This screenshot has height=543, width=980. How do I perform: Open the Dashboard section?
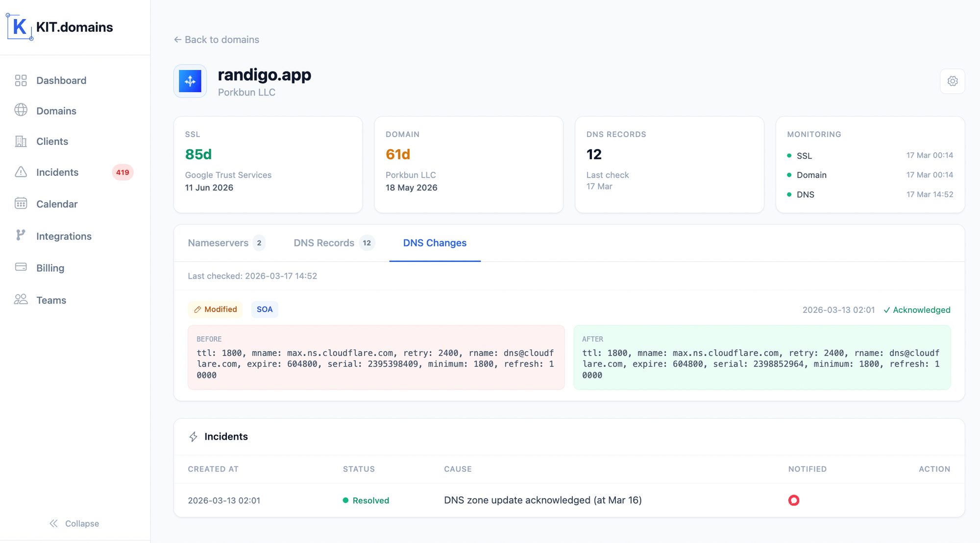click(61, 80)
